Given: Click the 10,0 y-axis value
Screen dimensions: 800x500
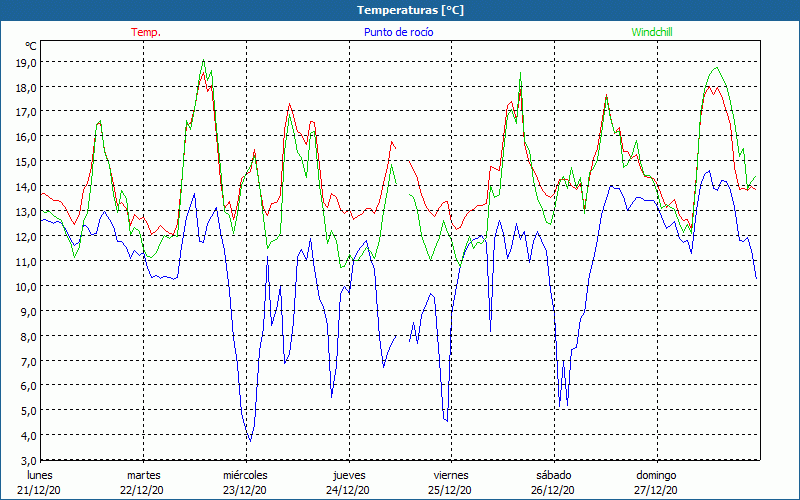Looking at the screenshot, I should click(x=26, y=287).
